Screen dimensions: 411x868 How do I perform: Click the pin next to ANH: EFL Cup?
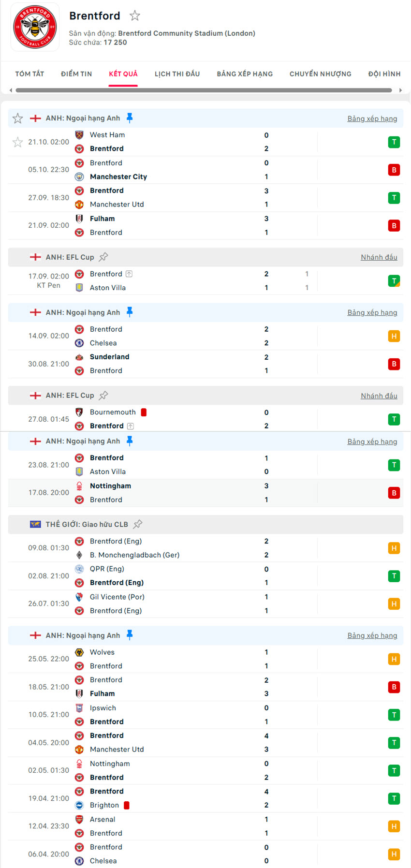tap(103, 256)
